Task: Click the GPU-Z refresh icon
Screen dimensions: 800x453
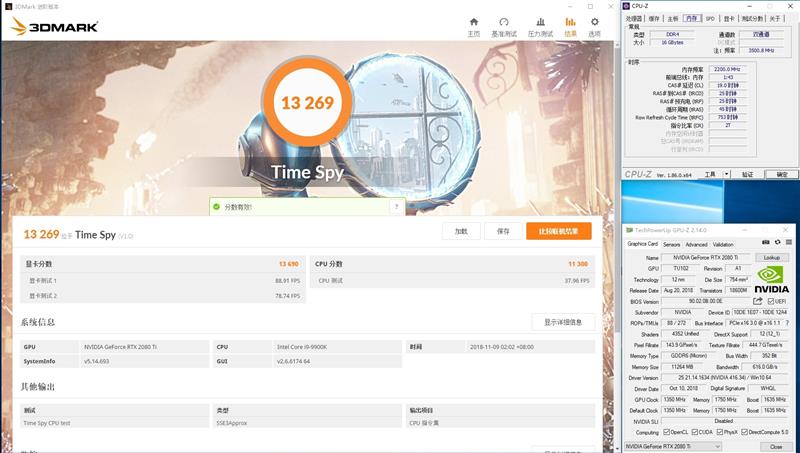Action: coord(776,243)
